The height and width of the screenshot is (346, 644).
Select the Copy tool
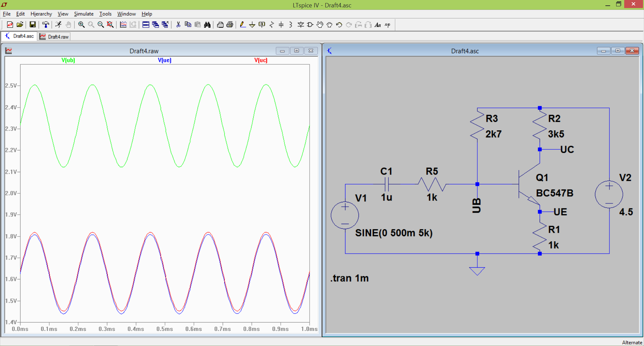pyautogui.click(x=188, y=24)
